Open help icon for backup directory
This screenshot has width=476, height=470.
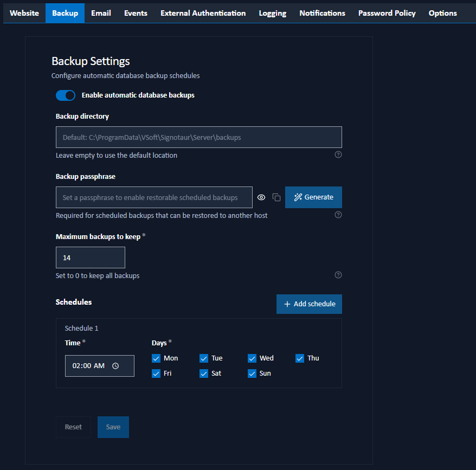pos(338,155)
